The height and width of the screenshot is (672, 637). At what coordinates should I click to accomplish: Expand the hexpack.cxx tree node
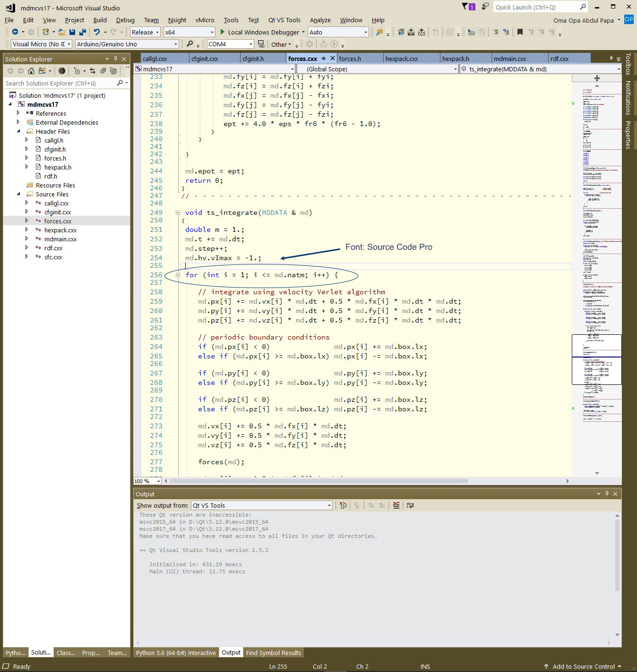pos(27,230)
